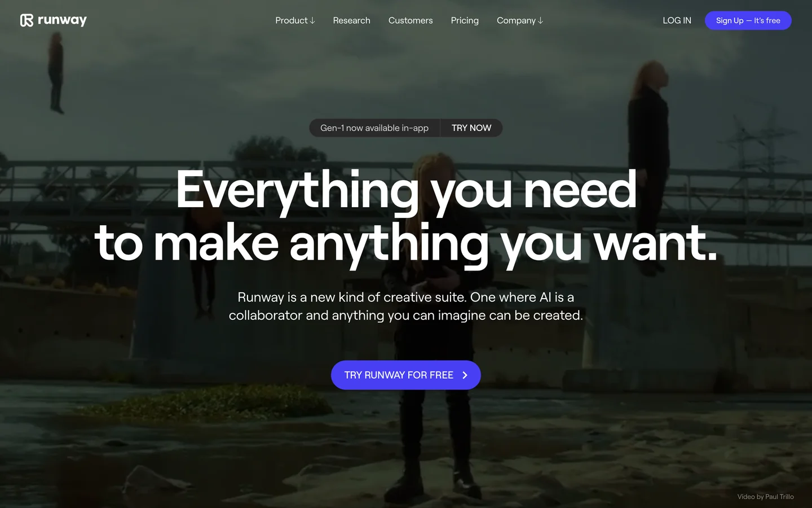Screen dimensions: 812x508
Task: Click LOG IN in the header
Action: 677,20
